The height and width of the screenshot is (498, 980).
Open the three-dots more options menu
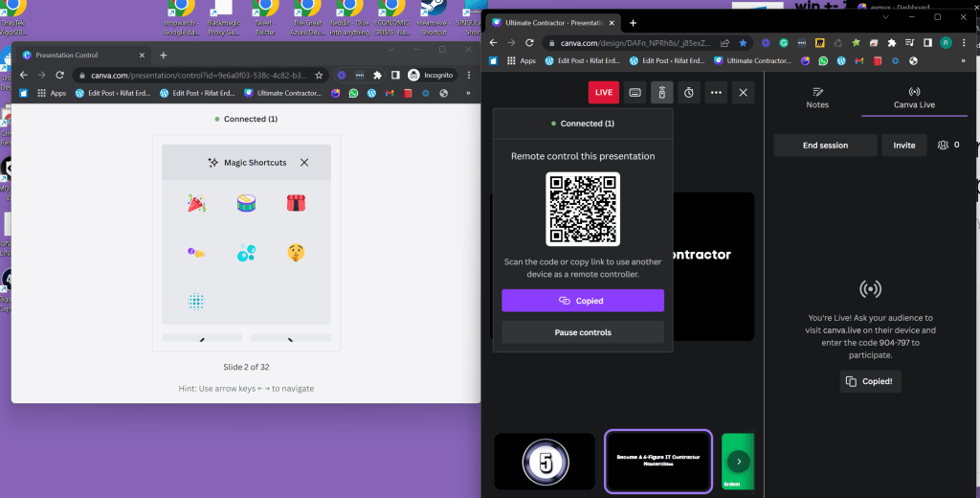(716, 93)
